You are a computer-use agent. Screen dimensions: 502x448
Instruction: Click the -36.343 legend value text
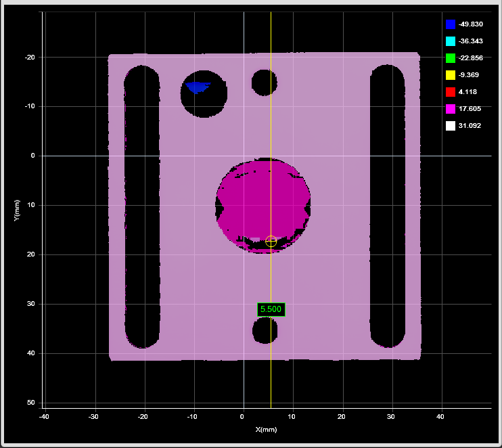470,41
